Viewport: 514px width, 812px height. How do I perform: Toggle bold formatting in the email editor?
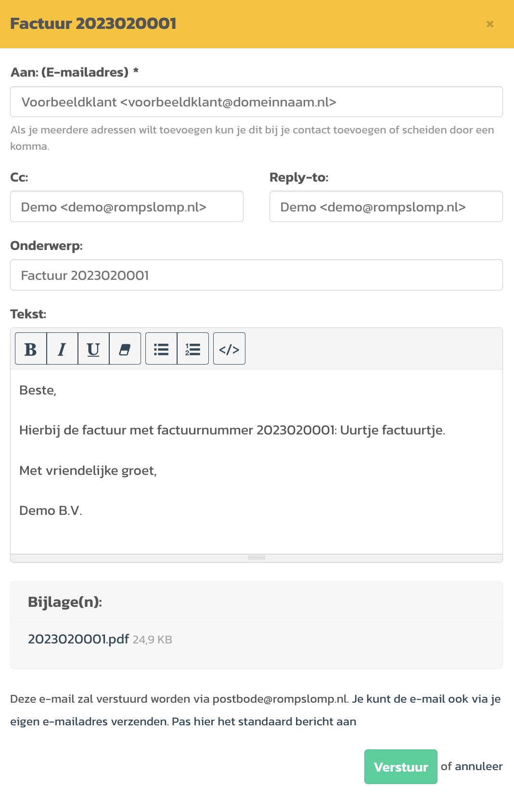point(30,349)
